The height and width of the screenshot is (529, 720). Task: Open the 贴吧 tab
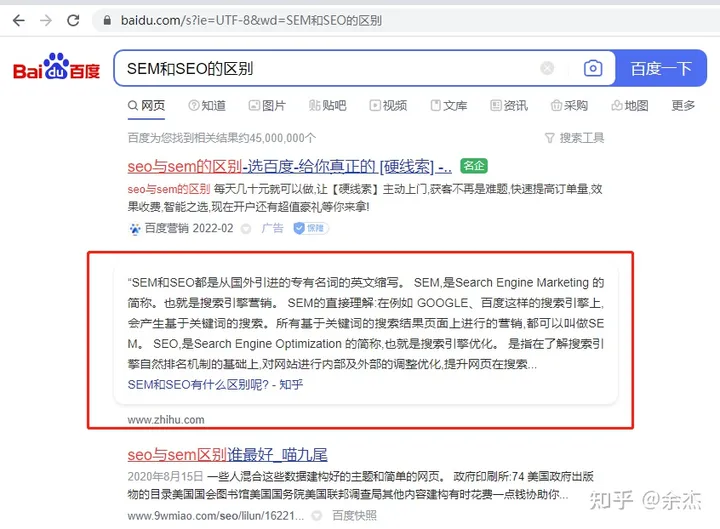click(328, 106)
